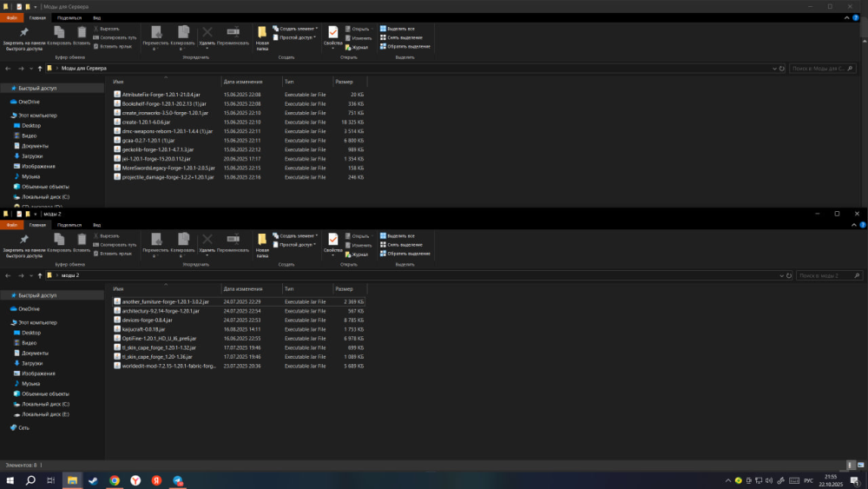The width and height of the screenshot is (868, 489).
Task: Switch to Вид tab in top window
Action: click(97, 17)
